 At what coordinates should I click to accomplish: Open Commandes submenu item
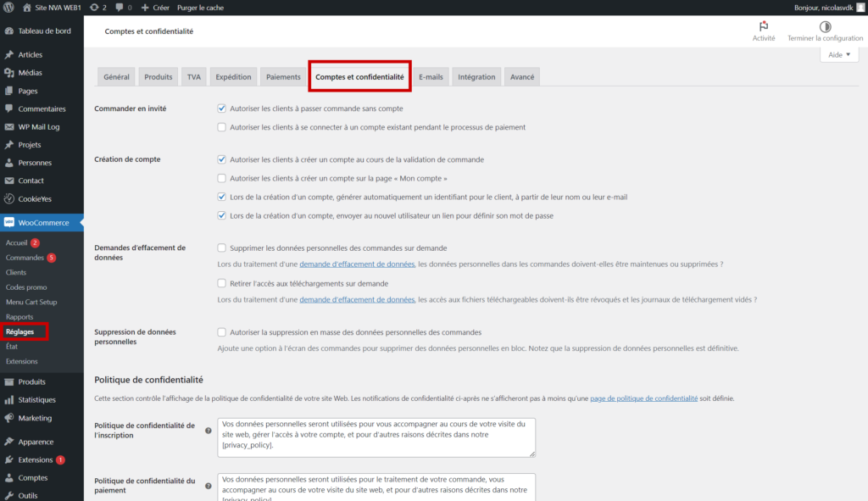[x=25, y=258]
